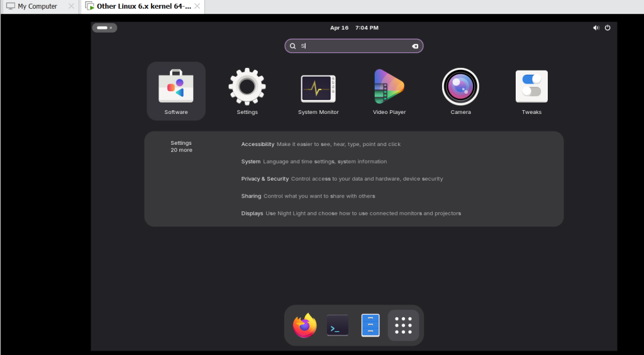Show all apps grid button
Image resolution: width=644 pixels, height=355 pixels.
coord(403,325)
